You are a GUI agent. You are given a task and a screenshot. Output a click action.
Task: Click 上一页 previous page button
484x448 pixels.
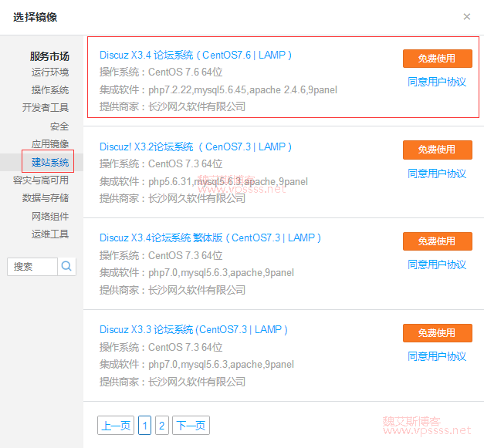click(x=115, y=425)
